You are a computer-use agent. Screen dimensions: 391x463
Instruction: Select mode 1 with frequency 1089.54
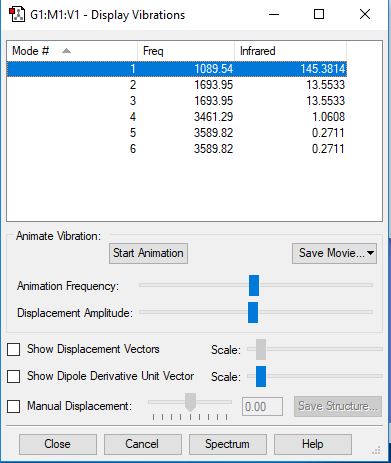[177, 69]
